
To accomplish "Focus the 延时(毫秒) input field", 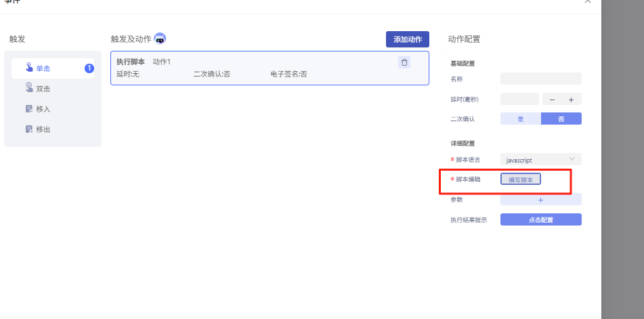I will click(x=519, y=99).
